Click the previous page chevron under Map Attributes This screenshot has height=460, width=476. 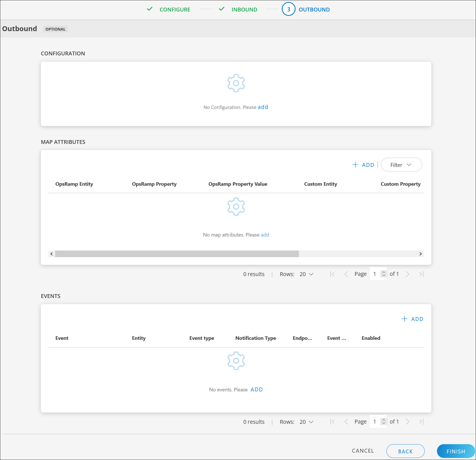click(x=346, y=274)
